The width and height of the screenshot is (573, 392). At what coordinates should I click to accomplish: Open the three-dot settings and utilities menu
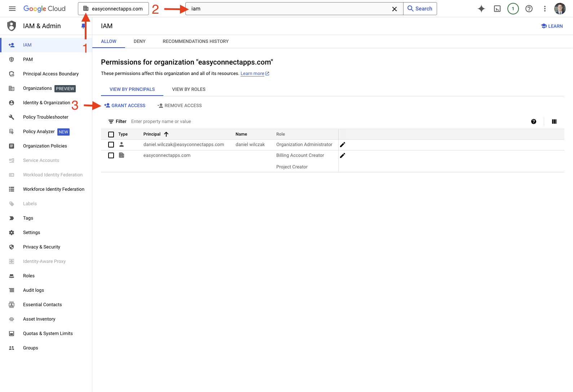[545, 9]
